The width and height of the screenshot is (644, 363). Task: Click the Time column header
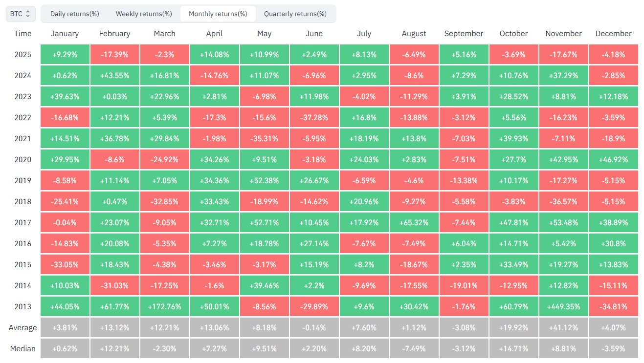coord(22,34)
